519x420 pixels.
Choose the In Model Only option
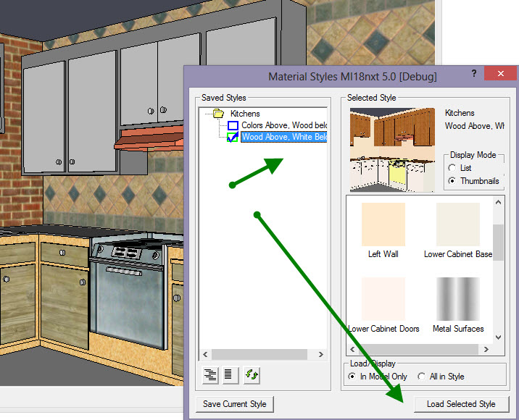pos(353,377)
